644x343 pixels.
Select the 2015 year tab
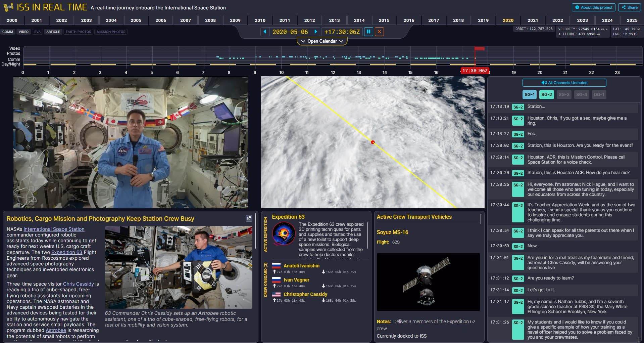click(x=384, y=20)
